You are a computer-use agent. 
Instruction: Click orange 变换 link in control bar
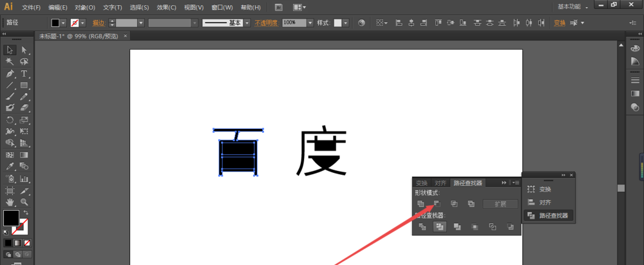(x=560, y=23)
